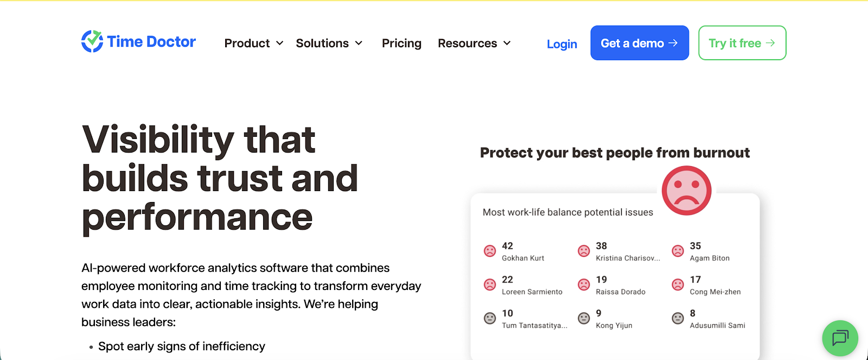Click the score 19 above Raissa Dorado
The width and height of the screenshot is (868, 360).
[x=601, y=280]
